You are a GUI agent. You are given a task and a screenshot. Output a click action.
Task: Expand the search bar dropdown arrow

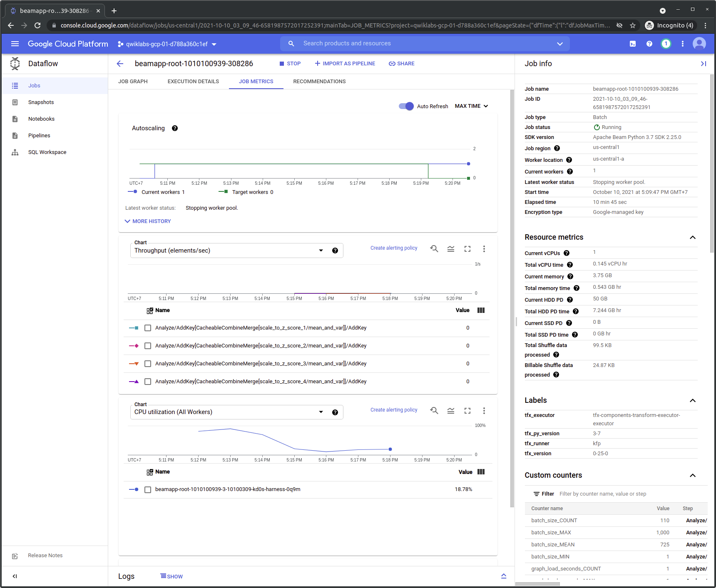[560, 44]
